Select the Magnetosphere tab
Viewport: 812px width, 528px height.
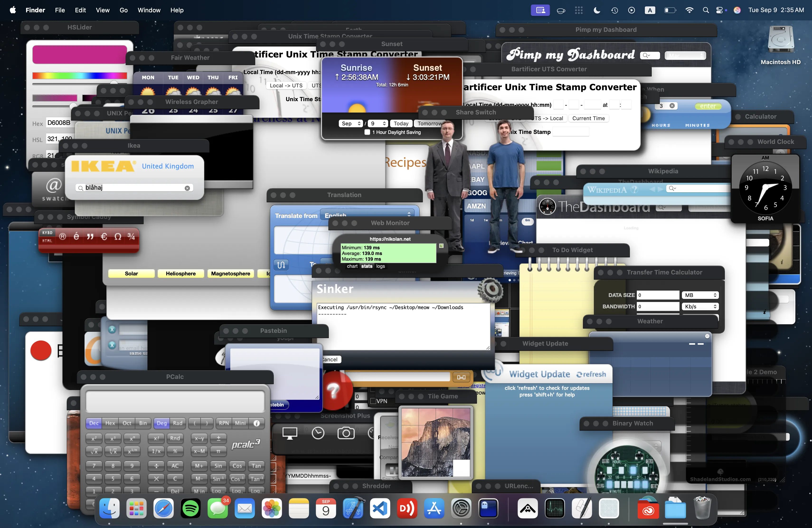point(231,273)
